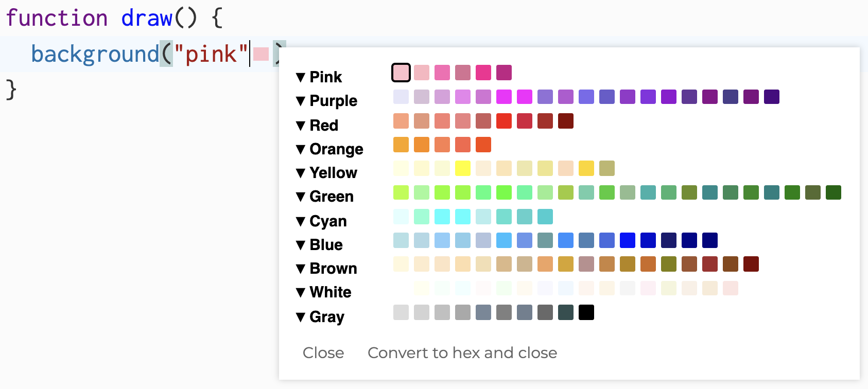Collapse the Yellow color group
Image resolution: width=868 pixels, height=389 pixels.
tap(301, 173)
